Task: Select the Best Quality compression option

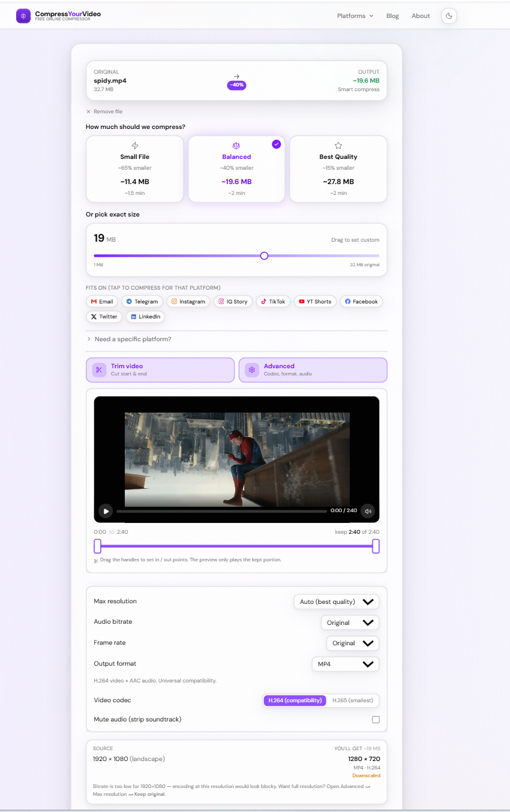Action: [x=338, y=169]
